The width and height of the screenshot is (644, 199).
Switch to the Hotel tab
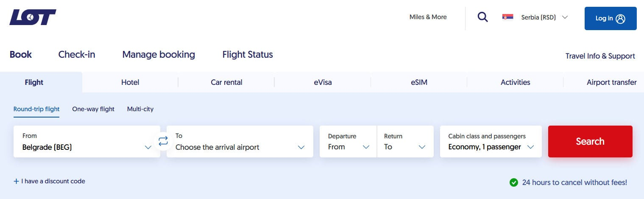pyautogui.click(x=130, y=82)
